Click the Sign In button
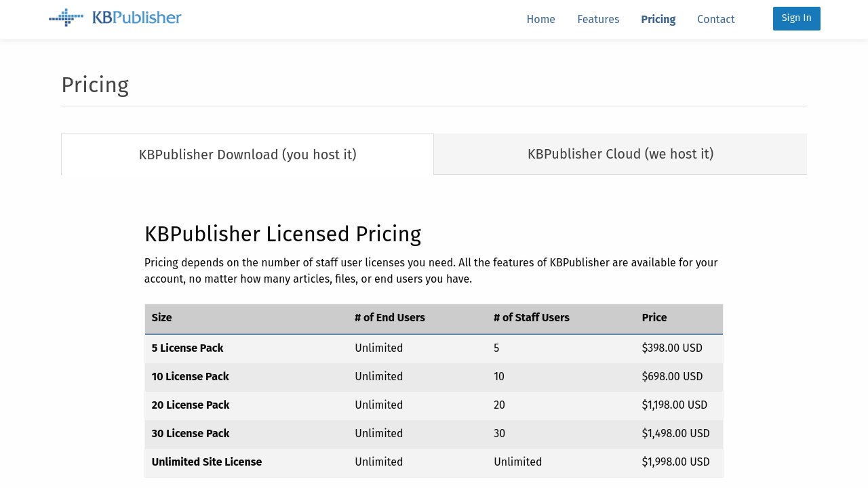 [x=797, y=18]
